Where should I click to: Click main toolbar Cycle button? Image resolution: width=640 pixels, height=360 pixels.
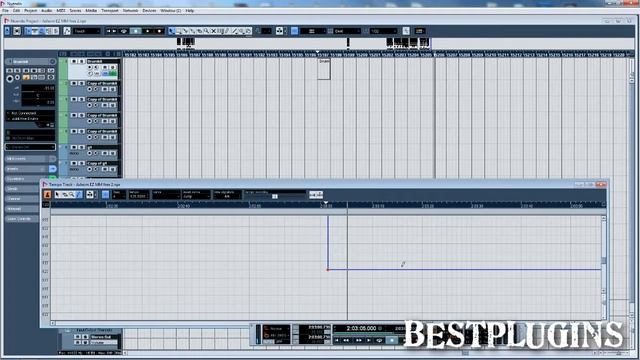click(x=124, y=31)
